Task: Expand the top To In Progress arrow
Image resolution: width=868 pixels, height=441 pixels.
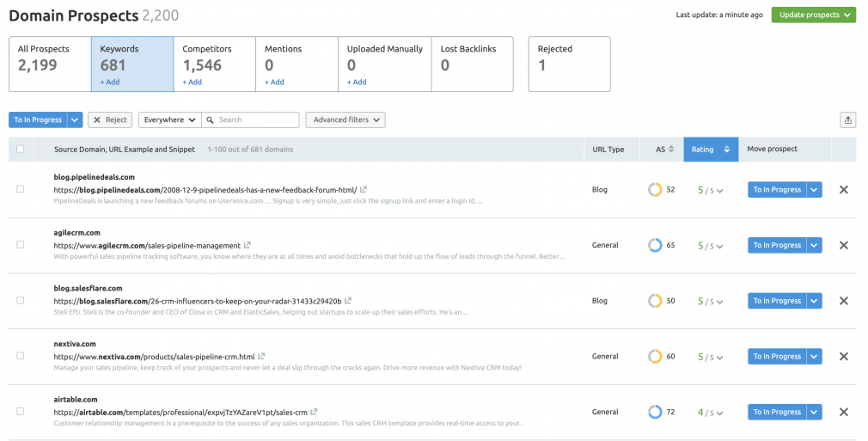Action: pos(75,119)
